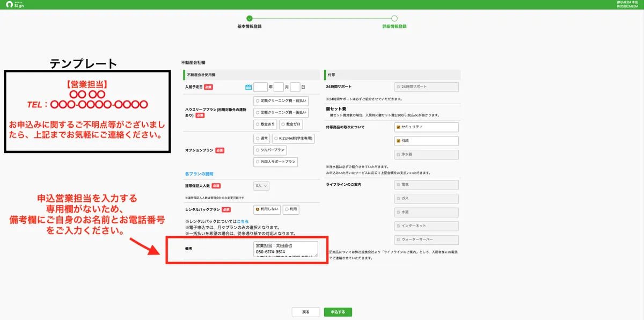Open the date picker calendar icon
Screen dimensions: 644x320
[247, 86]
